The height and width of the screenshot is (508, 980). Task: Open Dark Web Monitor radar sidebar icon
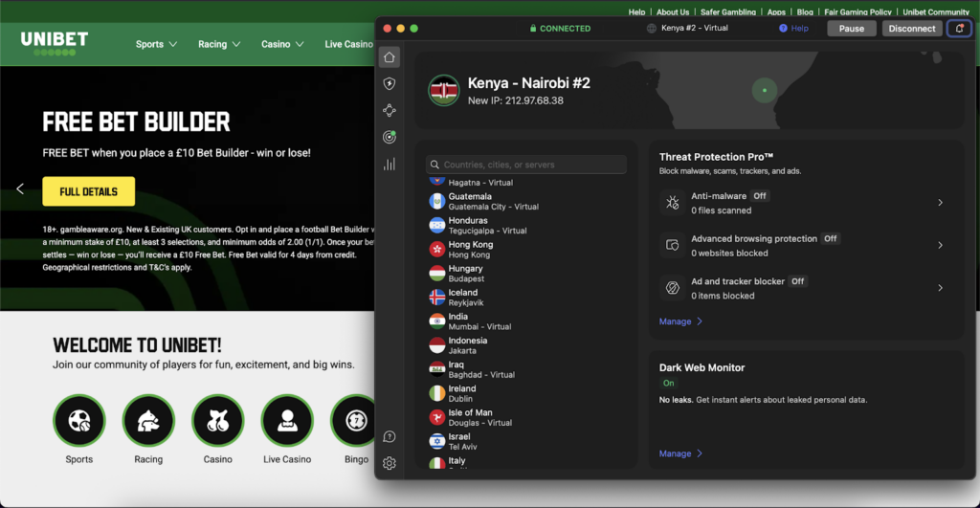tap(390, 137)
